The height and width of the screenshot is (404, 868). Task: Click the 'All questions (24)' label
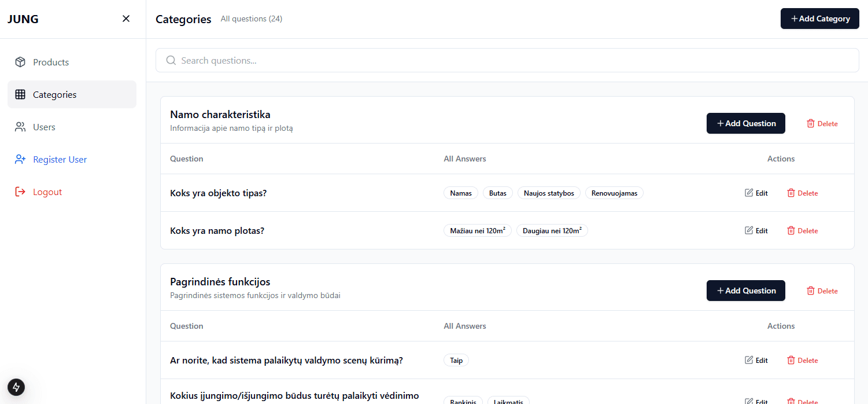click(252, 19)
